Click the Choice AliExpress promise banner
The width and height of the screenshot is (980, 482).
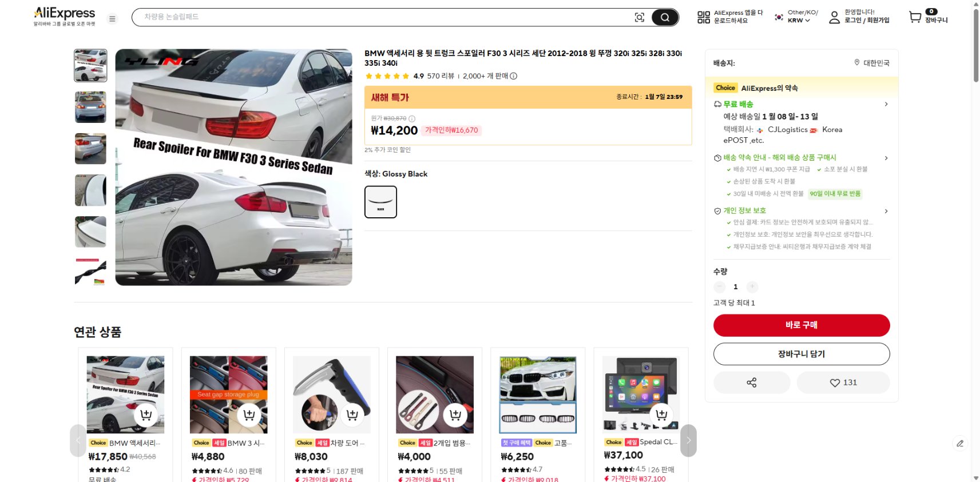click(802, 88)
